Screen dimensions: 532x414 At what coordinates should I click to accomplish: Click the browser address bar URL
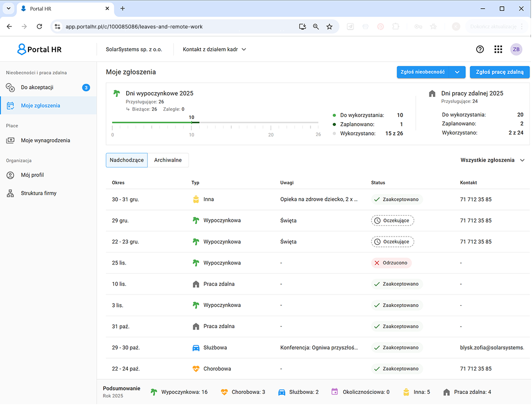(x=135, y=26)
